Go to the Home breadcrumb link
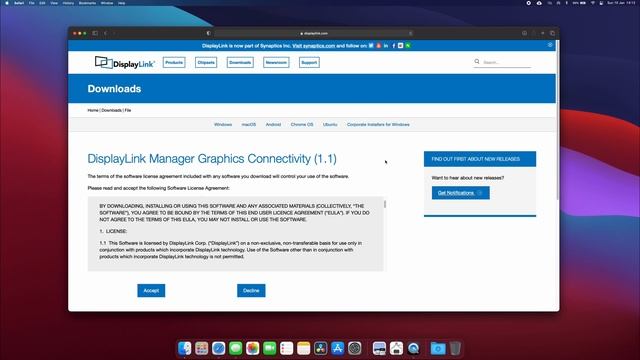 coord(93,110)
